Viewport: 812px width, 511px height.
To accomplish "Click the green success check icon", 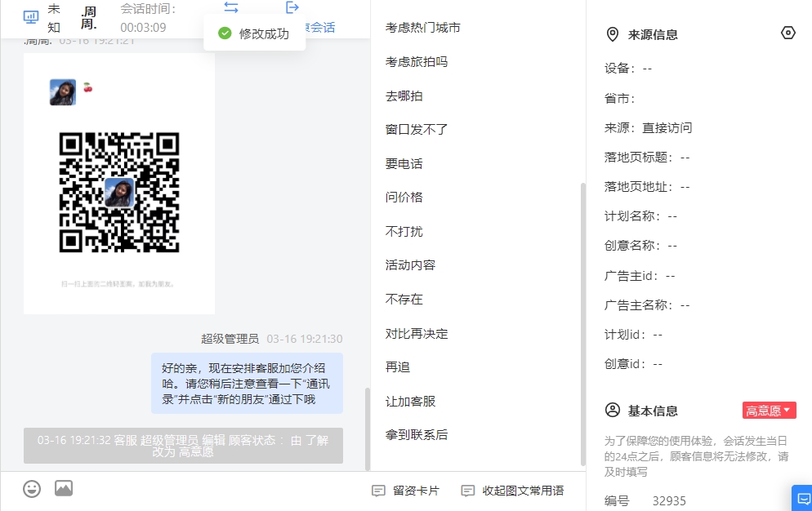I will click(225, 33).
